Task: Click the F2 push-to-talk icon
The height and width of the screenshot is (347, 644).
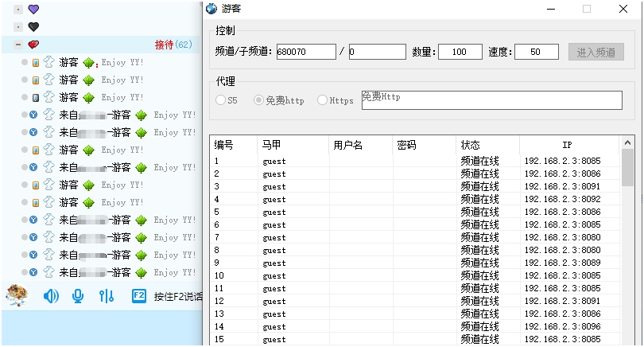Action: pos(139,296)
